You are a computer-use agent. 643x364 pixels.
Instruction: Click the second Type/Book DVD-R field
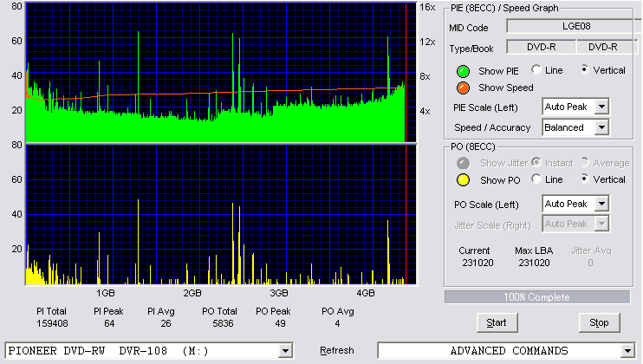coord(606,47)
